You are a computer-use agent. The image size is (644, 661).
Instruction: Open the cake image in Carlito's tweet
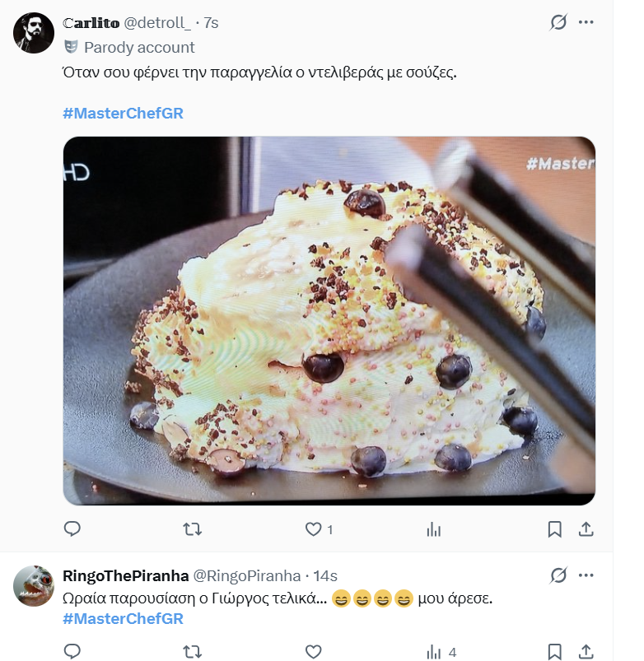329,320
